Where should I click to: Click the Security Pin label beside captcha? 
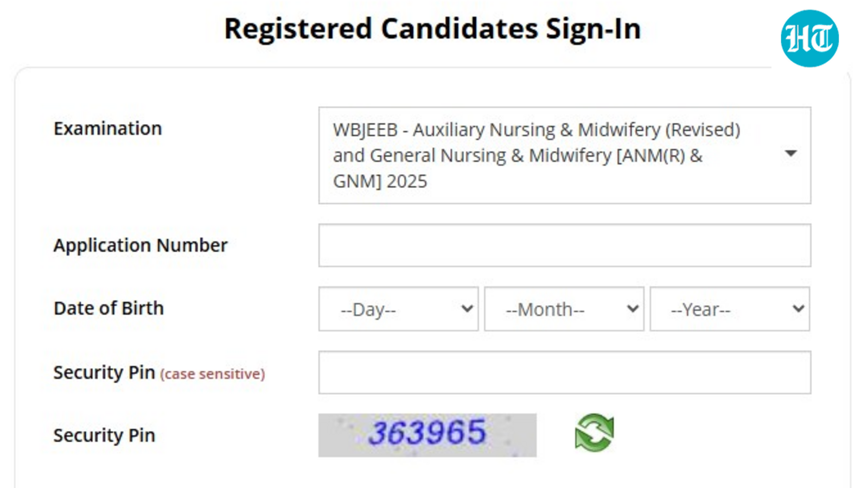click(x=104, y=435)
